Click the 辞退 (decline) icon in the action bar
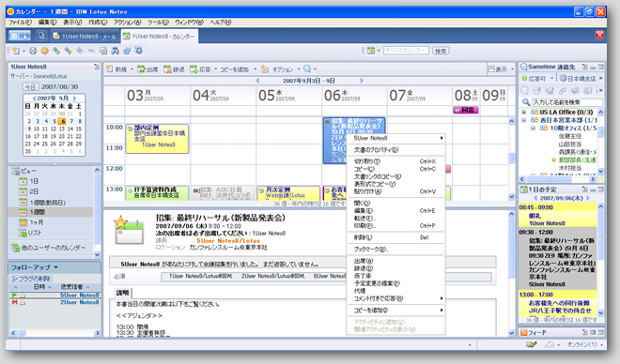 167,69
